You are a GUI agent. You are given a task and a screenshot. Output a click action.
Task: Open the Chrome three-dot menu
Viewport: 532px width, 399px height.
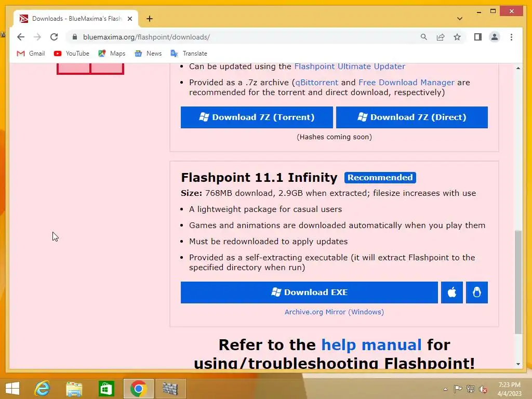pos(511,37)
